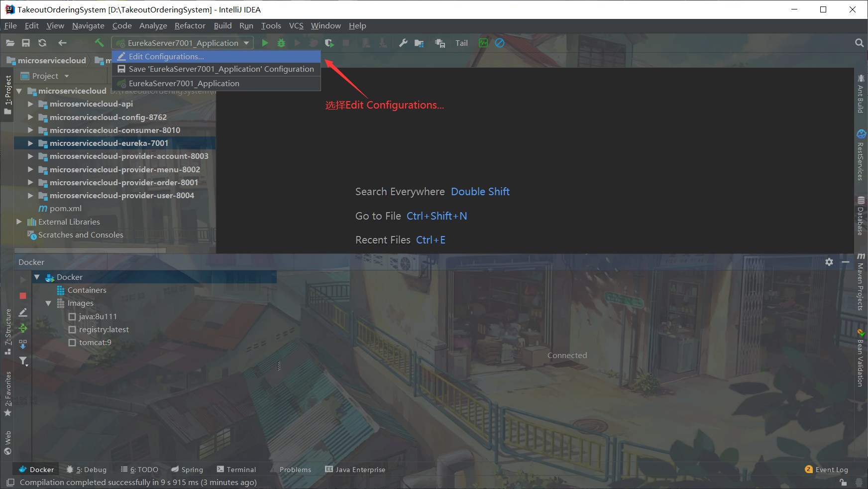Switch to the Terminal tab
This screenshot has width=868, height=489.
(x=241, y=469)
